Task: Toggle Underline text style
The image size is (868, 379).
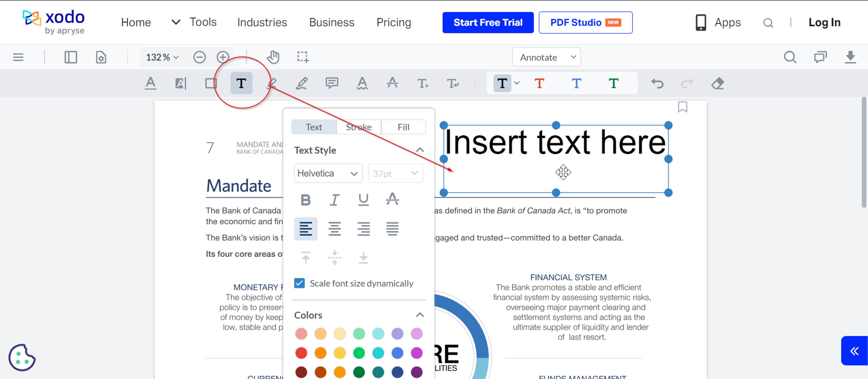Action: 363,200
